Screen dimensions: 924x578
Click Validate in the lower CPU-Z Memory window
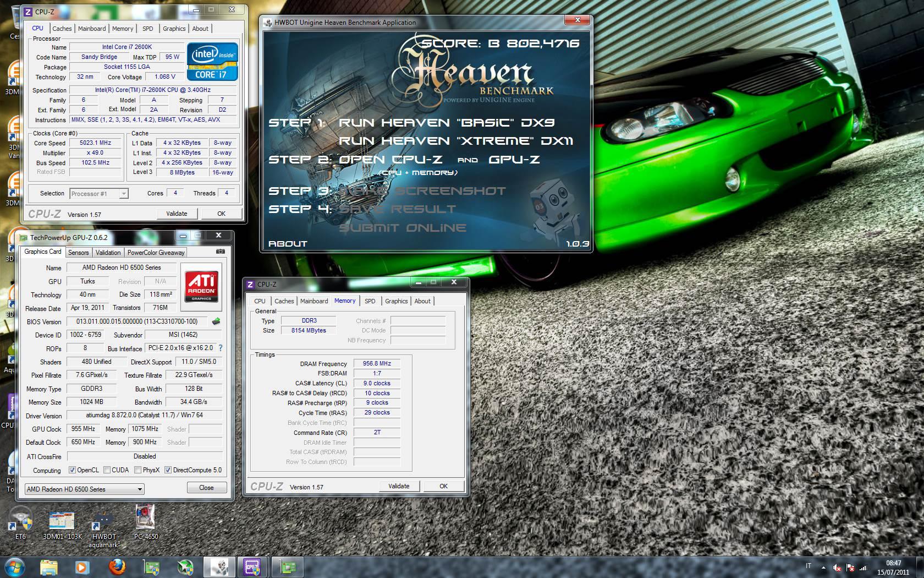pos(399,486)
